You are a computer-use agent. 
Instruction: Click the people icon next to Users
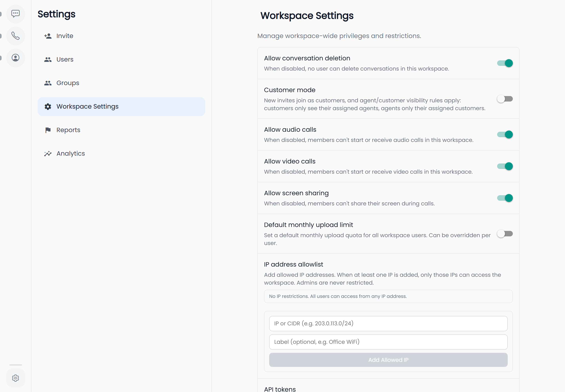tap(48, 59)
